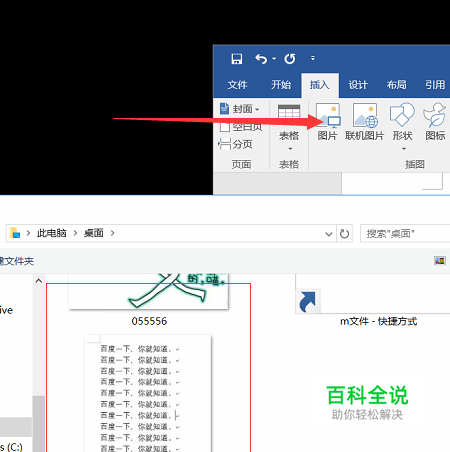The width and height of the screenshot is (450, 452).
Task: Select the m文件 - 快捷方式 shortcut
Action: click(378, 321)
